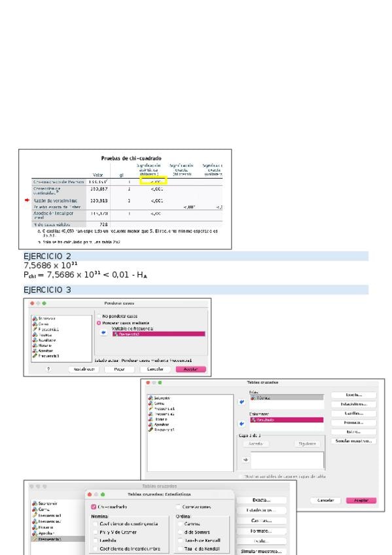Click the blue arrow next to Columnas field
The height and width of the screenshot is (555, 392).
(241, 423)
